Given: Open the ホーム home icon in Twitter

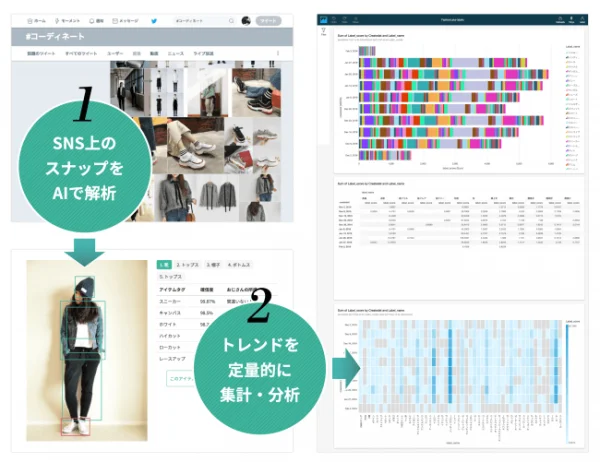Looking at the screenshot, I should click(30, 21).
